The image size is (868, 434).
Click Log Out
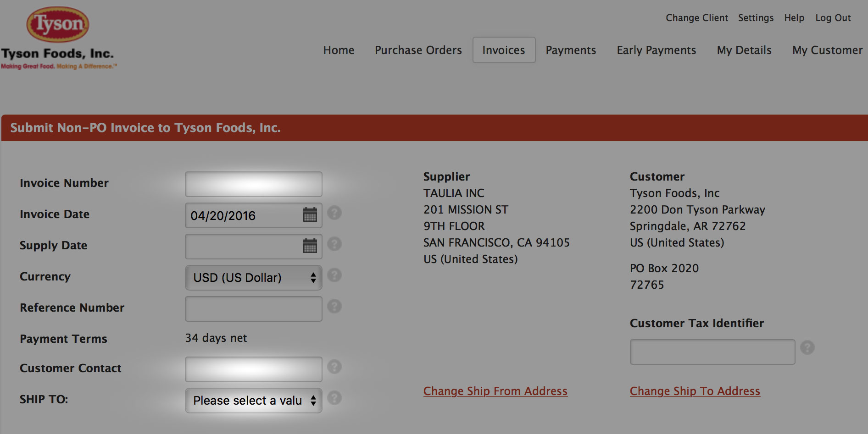pos(833,18)
